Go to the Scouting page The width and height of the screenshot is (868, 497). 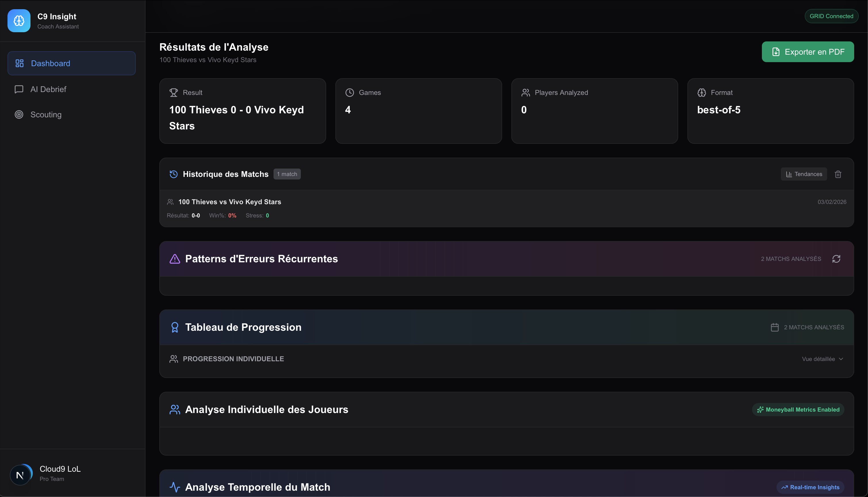click(x=46, y=115)
